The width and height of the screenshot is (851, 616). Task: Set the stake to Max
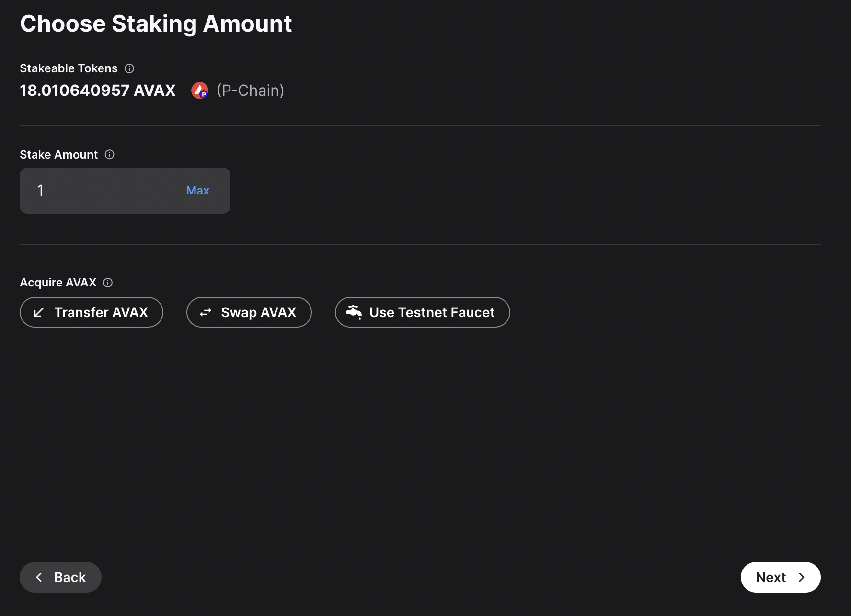pos(197,191)
